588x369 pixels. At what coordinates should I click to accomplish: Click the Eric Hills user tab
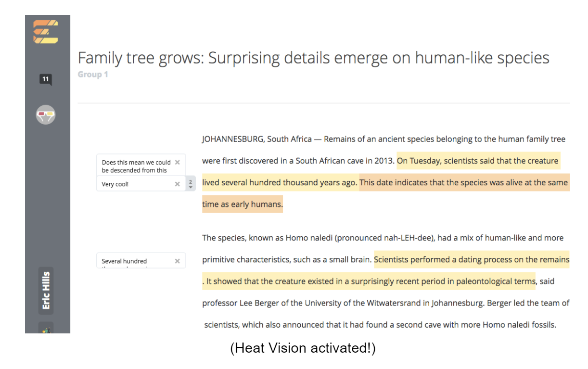[x=46, y=290]
